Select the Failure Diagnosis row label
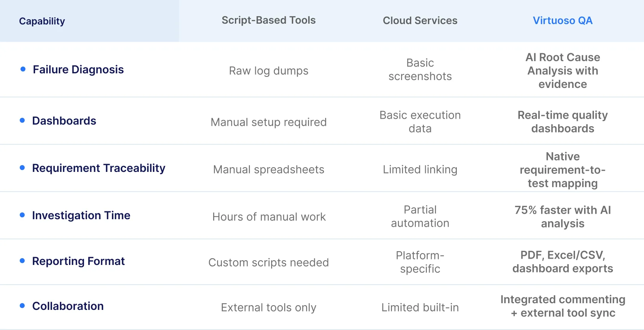 (78, 69)
